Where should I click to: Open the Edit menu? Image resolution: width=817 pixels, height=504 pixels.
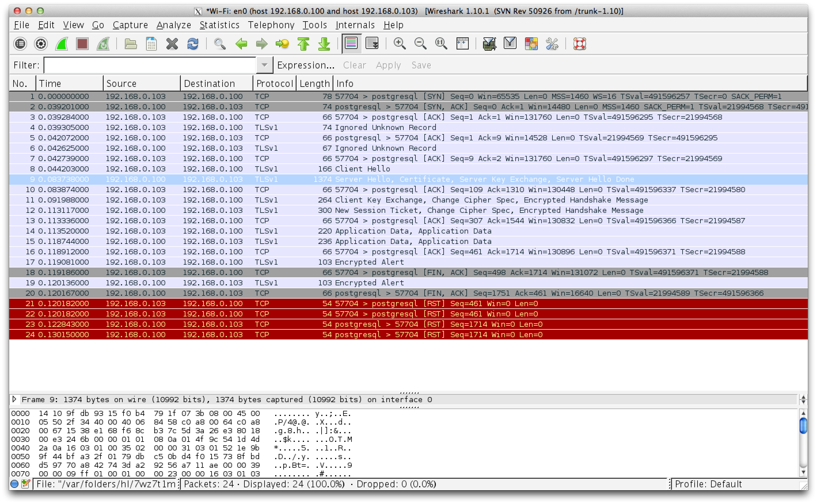click(46, 25)
